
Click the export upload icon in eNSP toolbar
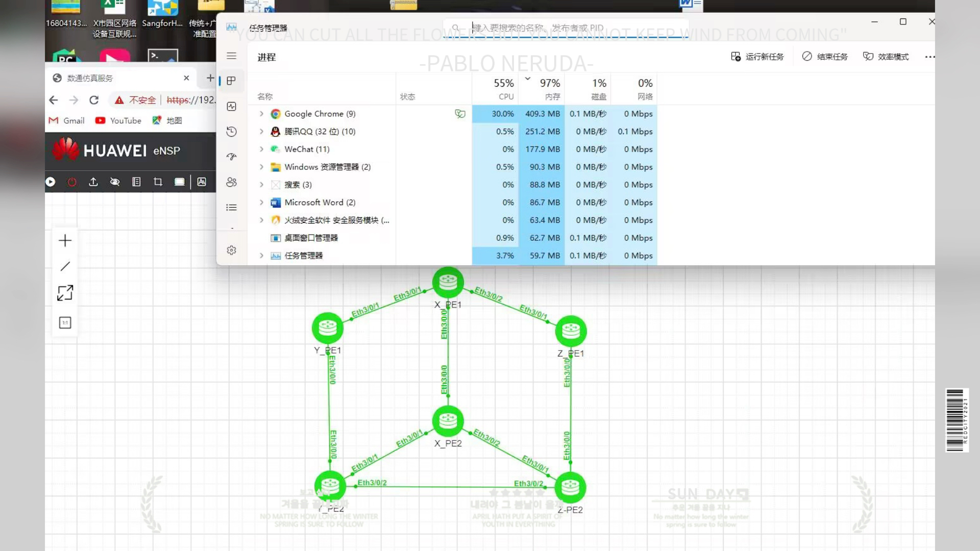pyautogui.click(x=93, y=182)
